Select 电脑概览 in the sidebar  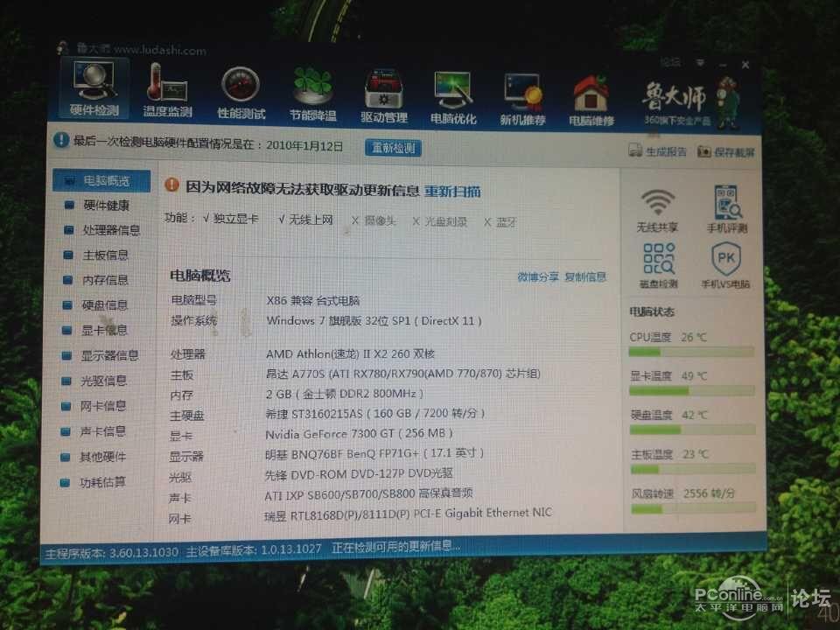pyautogui.click(x=101, y=181)
